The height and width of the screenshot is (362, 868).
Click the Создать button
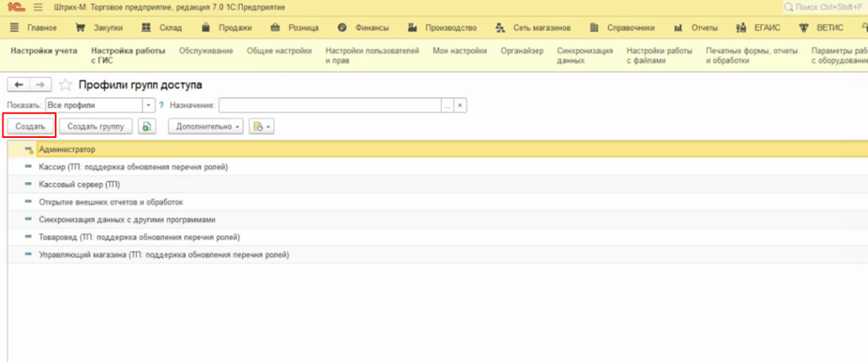coord(30,127)
